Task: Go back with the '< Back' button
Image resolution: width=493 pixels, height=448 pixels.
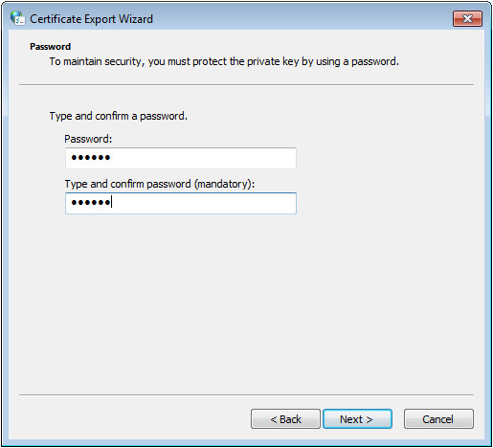Action: coord(285,419)
